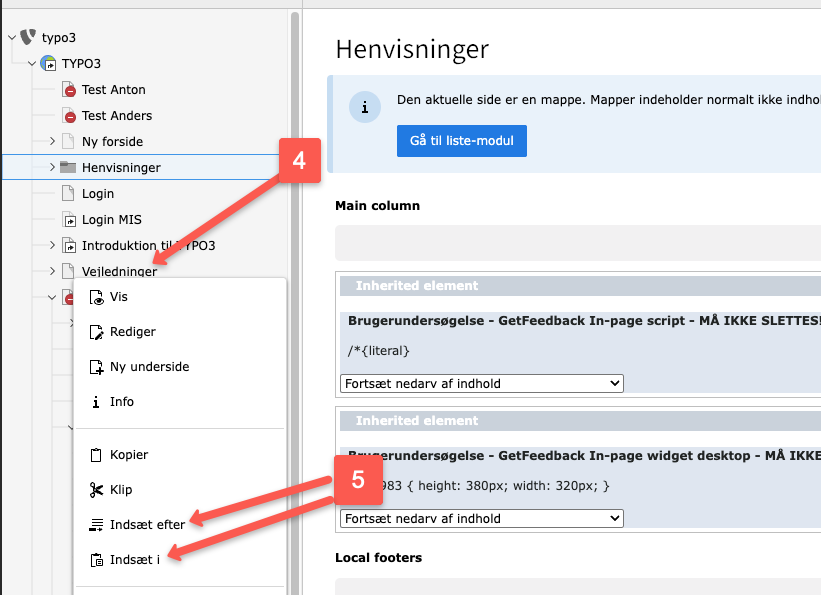Select Ny underside in context menu
Viewport: 821px width, 595px height.
(x=149, y=367)
